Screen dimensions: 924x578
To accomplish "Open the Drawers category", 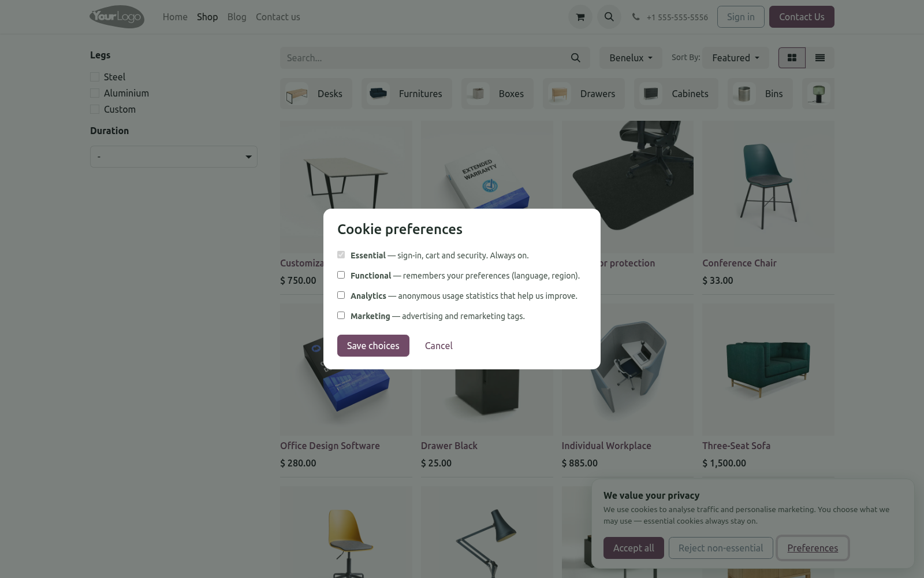I will click(x=584, y=94).
